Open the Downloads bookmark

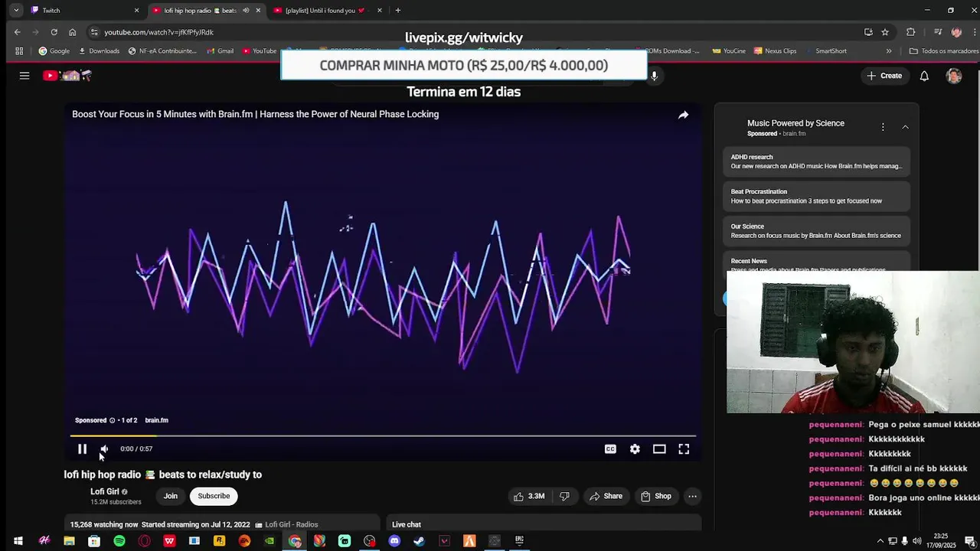[99, 51]
